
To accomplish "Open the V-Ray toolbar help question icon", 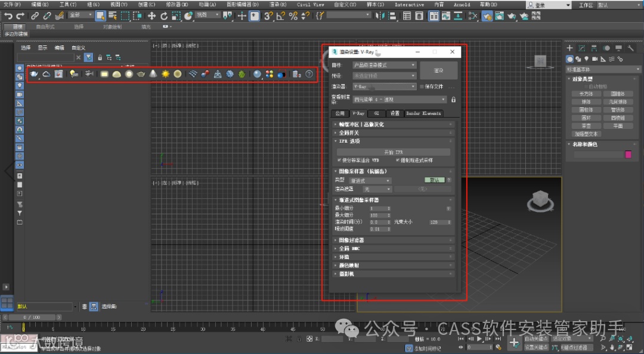I will [x=309, y=74].
